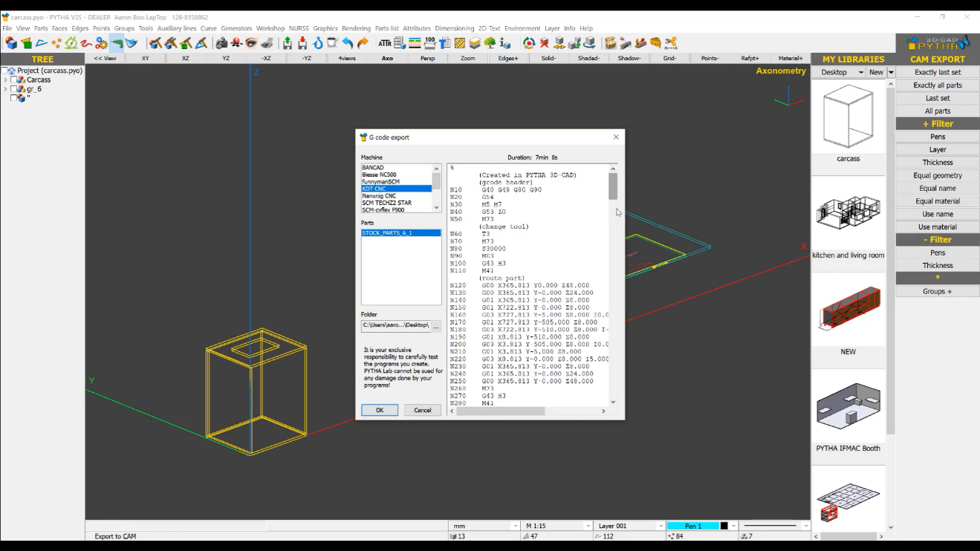Viewport: 980px width, 551px height.
Task: Toggle the gr_6 checkbox in tree
Action: click(13, 88)
